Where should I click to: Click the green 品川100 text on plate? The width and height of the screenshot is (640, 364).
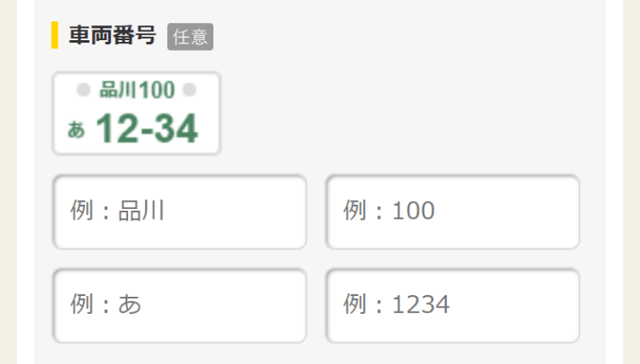tap(136, 90)
